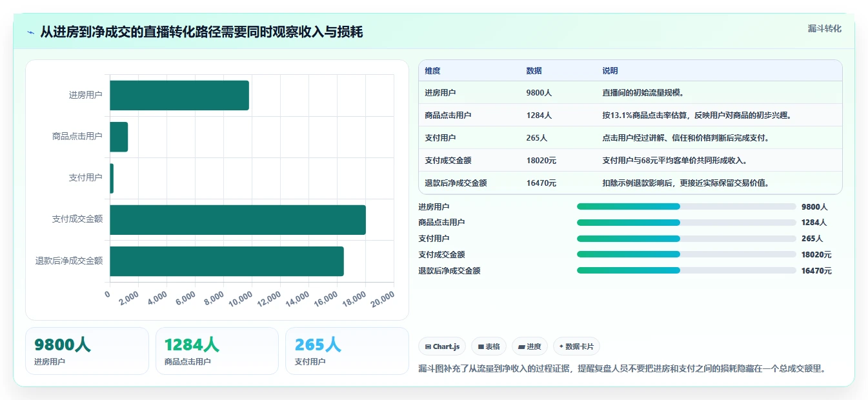Viewport: 868px width, 400px height.
Task: Click the 18020元 progress value
Action: pyautogui.click(x=816, y=255)
